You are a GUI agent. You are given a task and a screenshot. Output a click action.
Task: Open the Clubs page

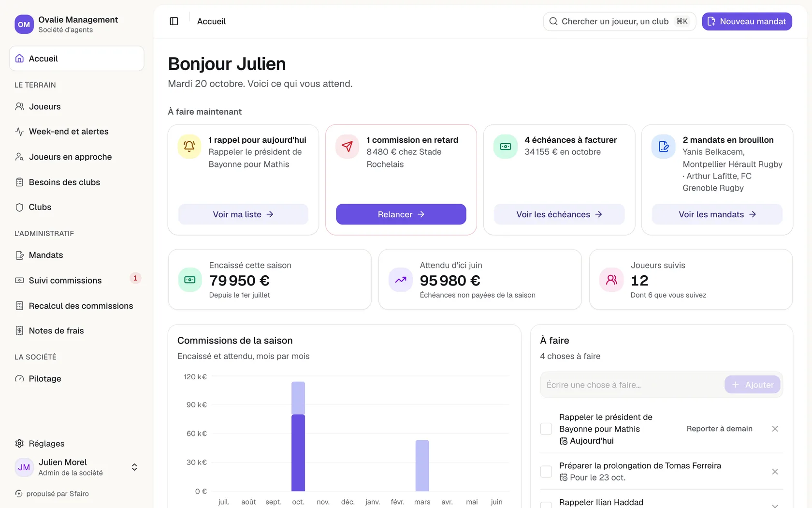(x=76, y=207)
